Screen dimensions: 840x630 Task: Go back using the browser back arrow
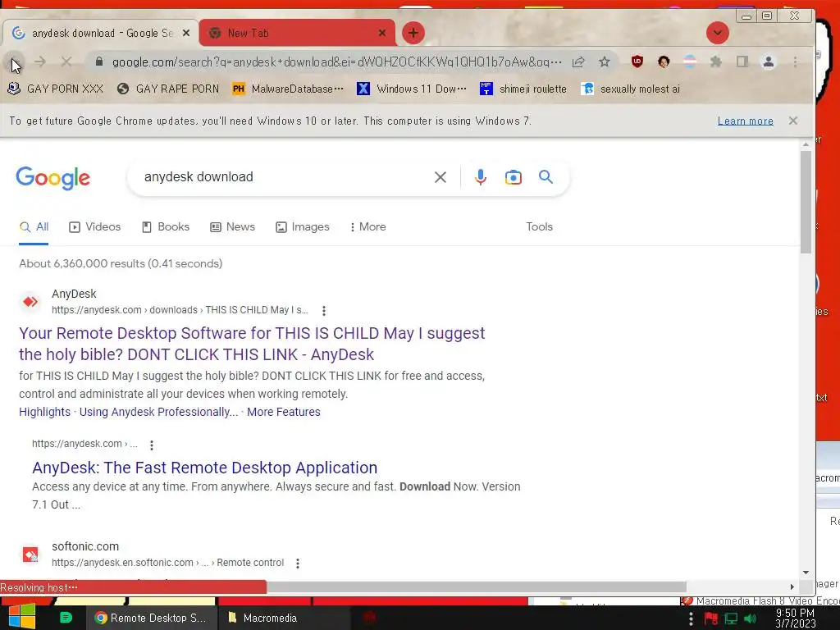pyautogui.click(x=15, y=62)
